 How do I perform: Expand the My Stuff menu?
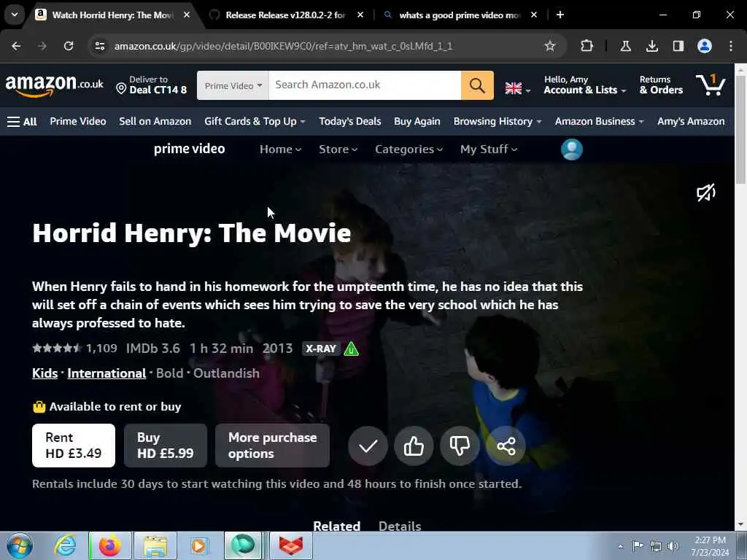pos(489,149)
